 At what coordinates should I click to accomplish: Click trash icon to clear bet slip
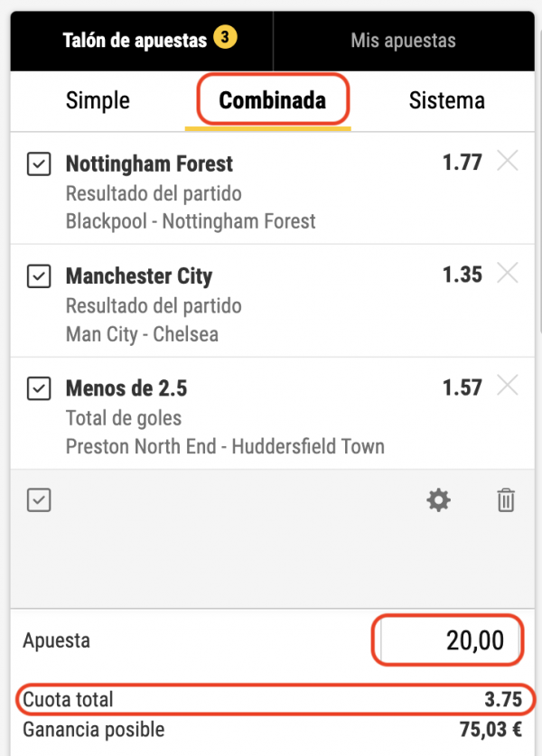(506, 500)
